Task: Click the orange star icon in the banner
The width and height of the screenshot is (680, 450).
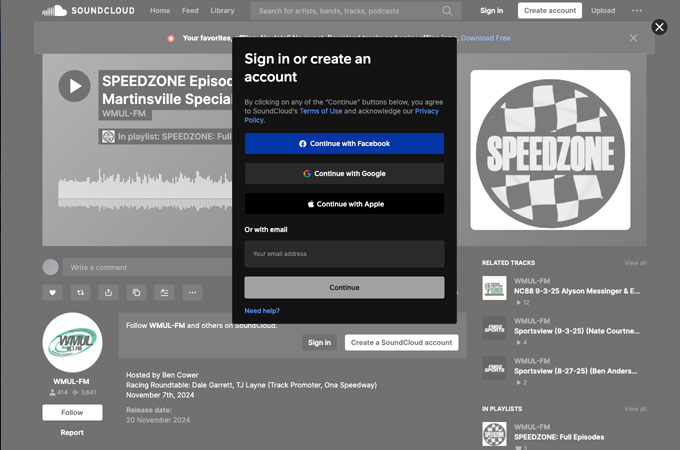Action: [171, 38]
